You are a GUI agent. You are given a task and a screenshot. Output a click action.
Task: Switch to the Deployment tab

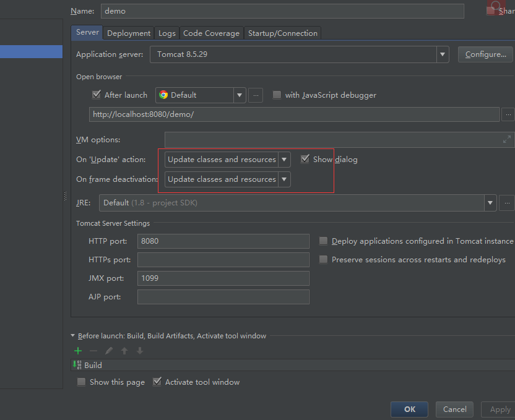coord(128,33)
